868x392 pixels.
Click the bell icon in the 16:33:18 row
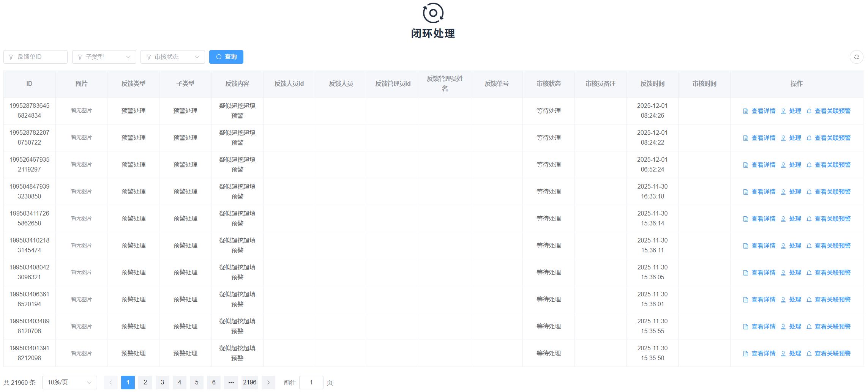[809, 192]
